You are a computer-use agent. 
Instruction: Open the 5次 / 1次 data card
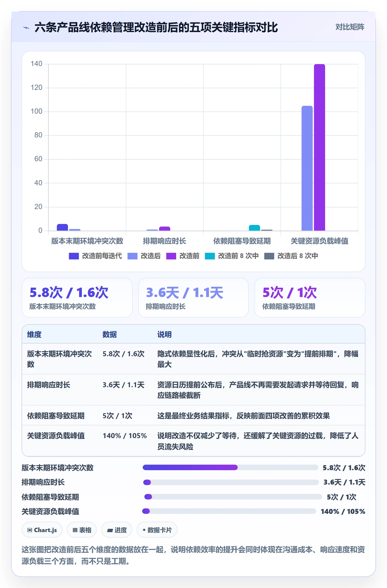point(310,298)
